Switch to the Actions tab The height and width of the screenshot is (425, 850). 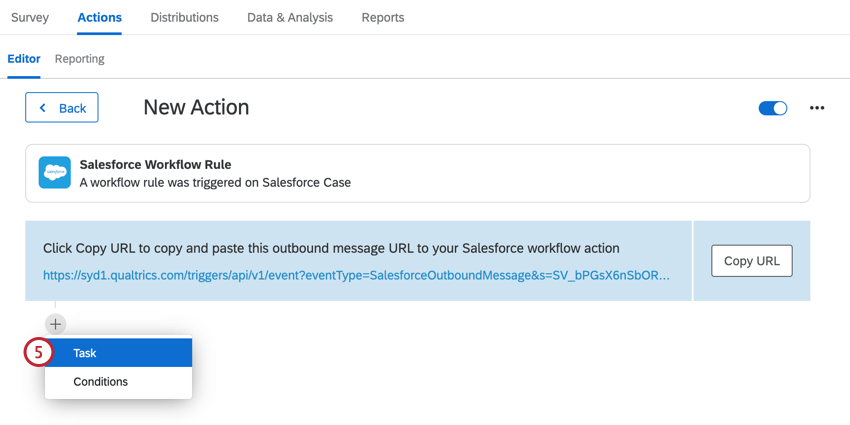99,17
